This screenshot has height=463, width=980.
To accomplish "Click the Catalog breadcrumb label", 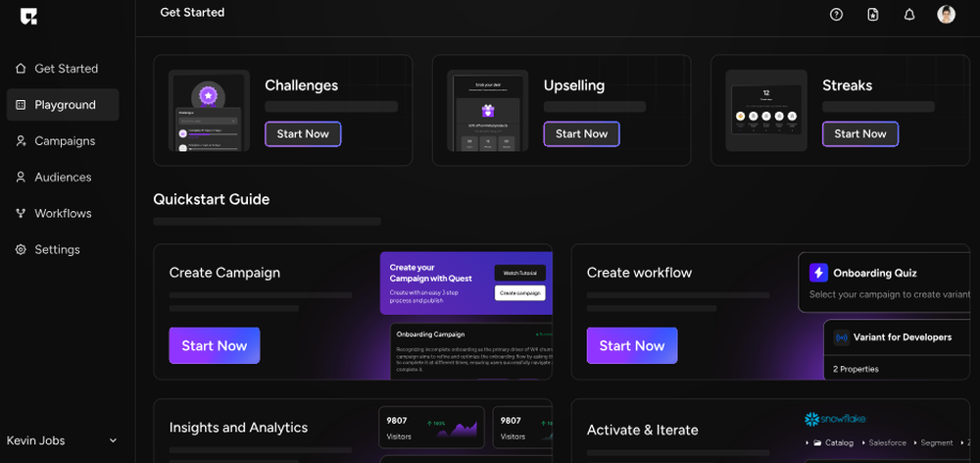I will (839, 443).
